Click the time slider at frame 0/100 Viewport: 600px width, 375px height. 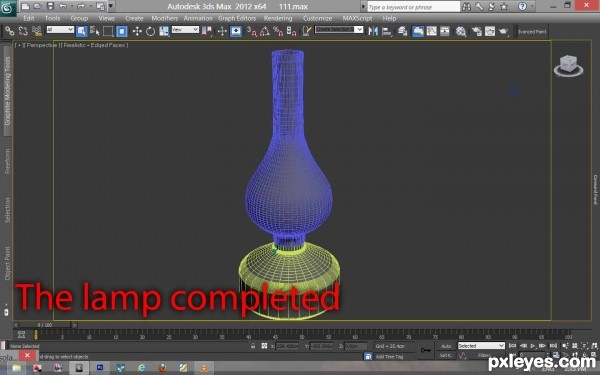coord(45,325)
